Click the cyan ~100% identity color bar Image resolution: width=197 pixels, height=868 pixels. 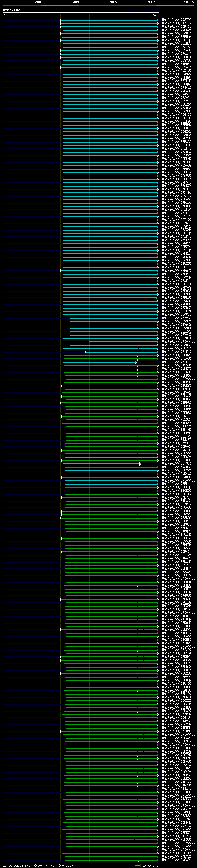[175, 6]
